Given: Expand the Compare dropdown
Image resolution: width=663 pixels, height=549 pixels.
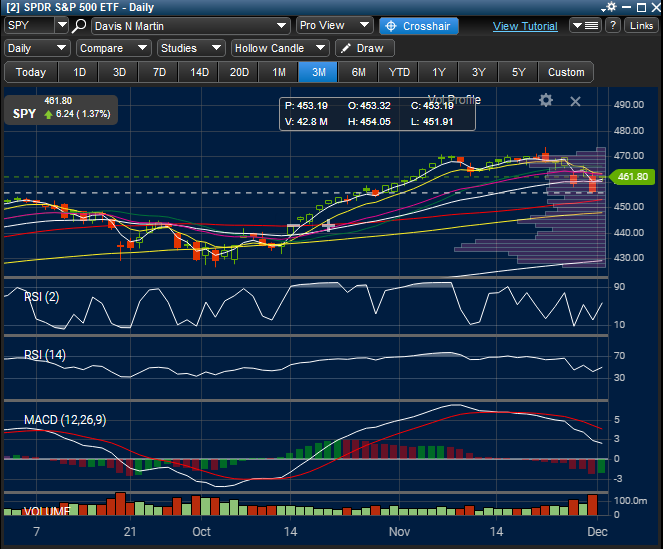Looking at the screenshot, I should tap(114, 48).
